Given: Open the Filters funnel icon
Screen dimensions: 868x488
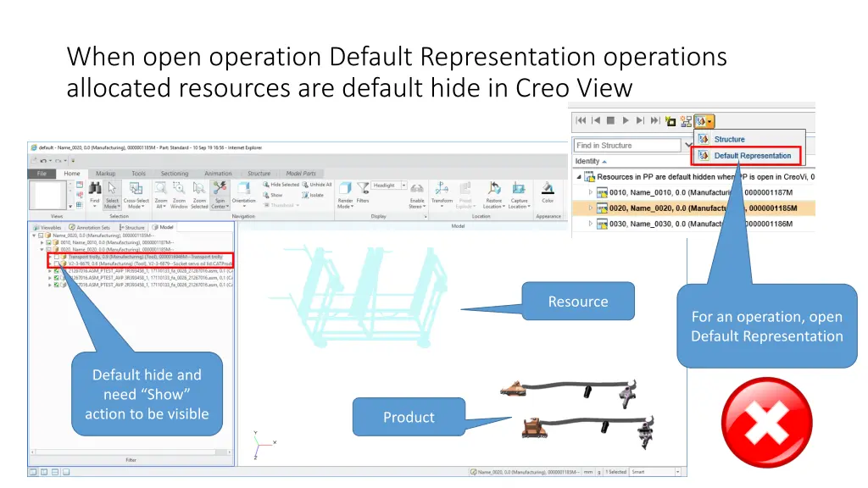Looking at the screenshot, I should [363, 188].
